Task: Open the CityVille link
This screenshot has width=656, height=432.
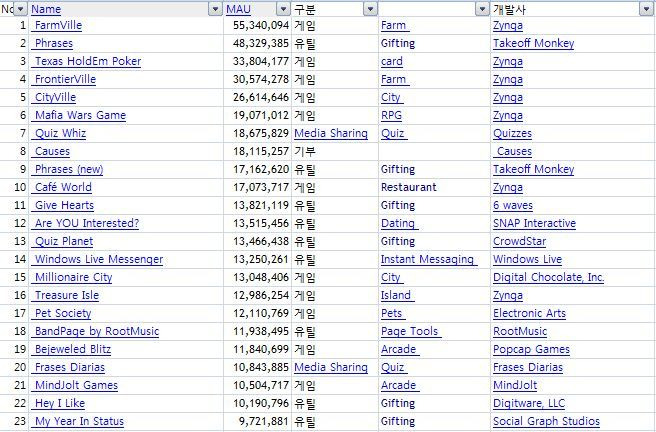Action: tap(55, 97)
